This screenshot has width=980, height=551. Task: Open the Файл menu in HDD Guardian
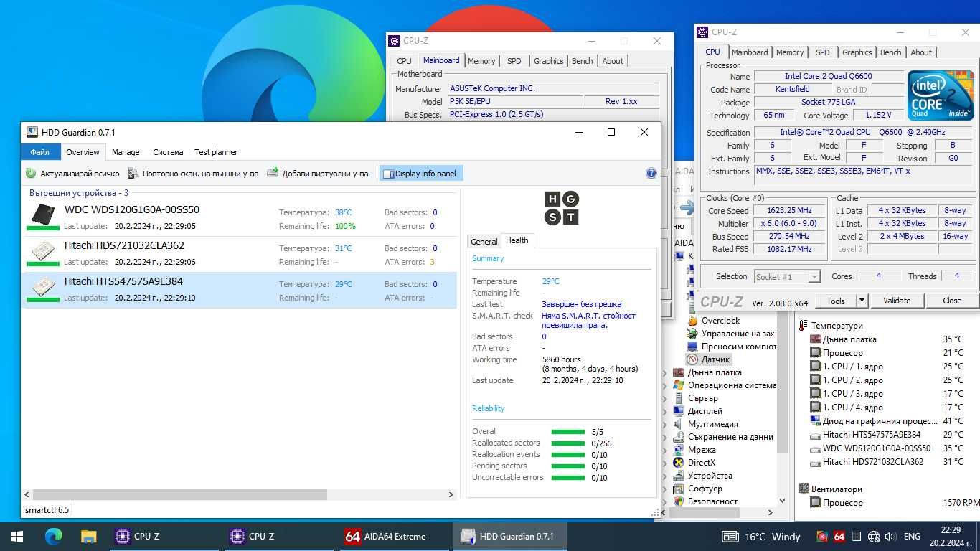coord(39,152)
